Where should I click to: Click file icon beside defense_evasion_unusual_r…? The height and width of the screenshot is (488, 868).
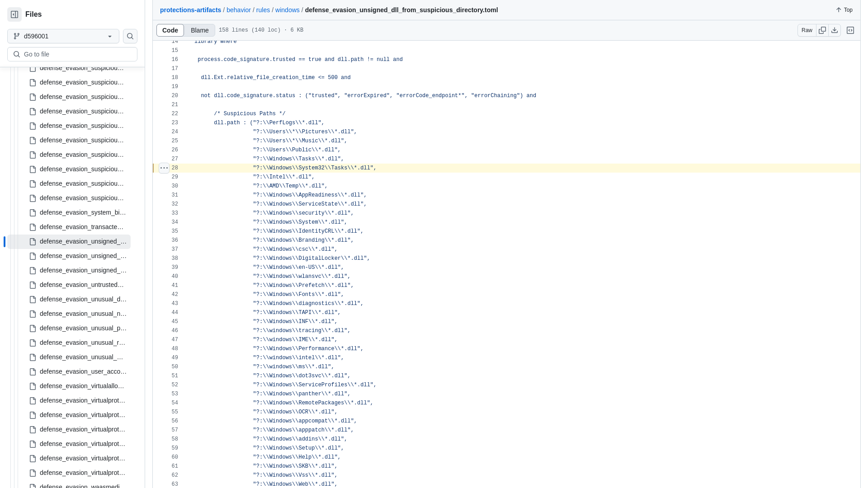pyautogui.click(x=33, y=343)
